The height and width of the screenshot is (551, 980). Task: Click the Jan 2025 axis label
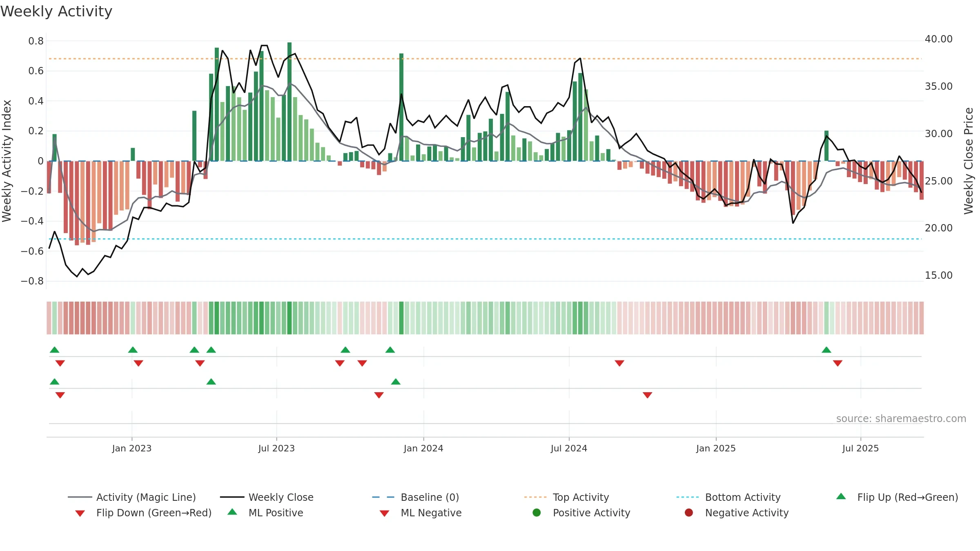pyautogui.click(x=716, y=448)
